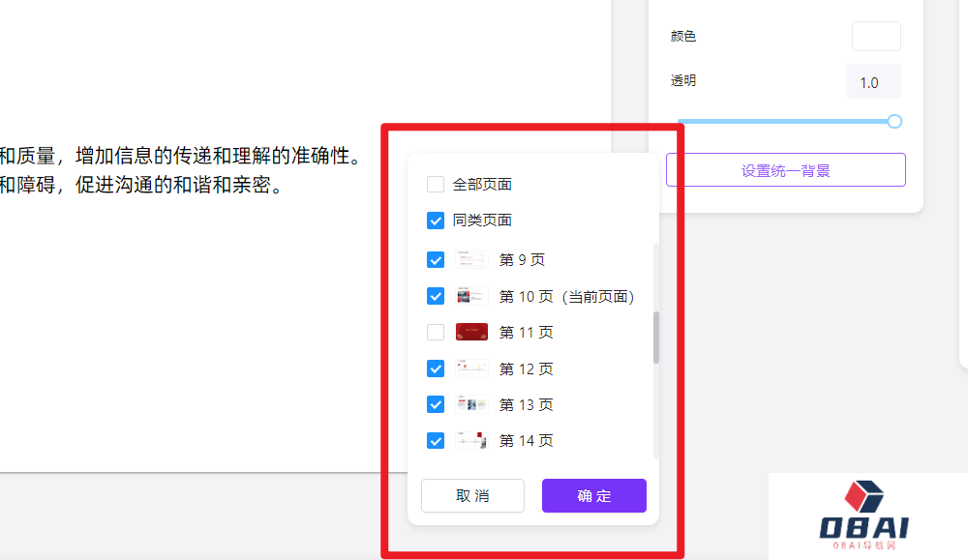Select the red 第 11 页 thumbnail

click(471, 332)
